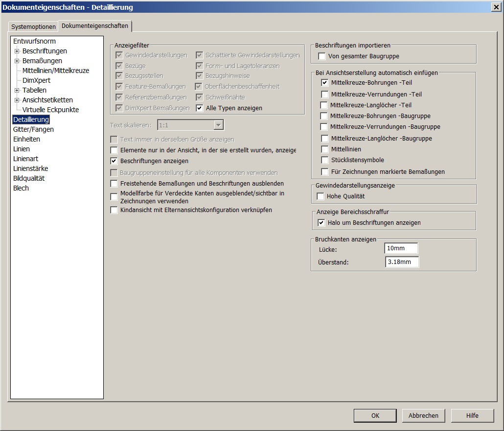Image resolution: width=504 pixels, height=431 pixels.
Task: Open the Bildqualität settings
Action: (29, 178)
